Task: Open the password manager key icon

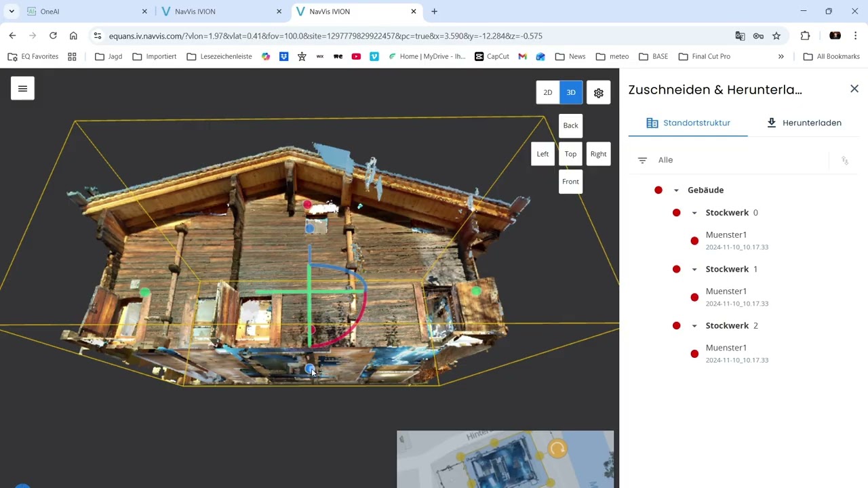Action: coord(758,36)
